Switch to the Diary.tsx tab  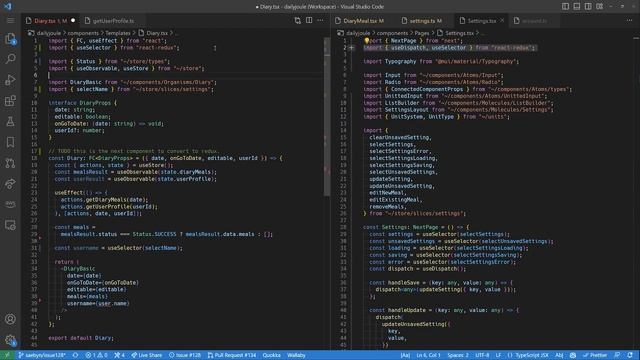[x=50, y=21]
